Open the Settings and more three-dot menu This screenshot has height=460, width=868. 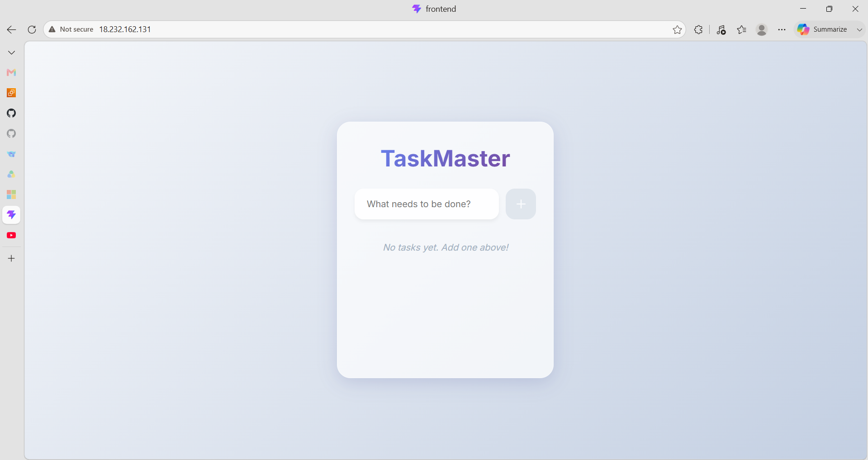click(x=782, y=29)
